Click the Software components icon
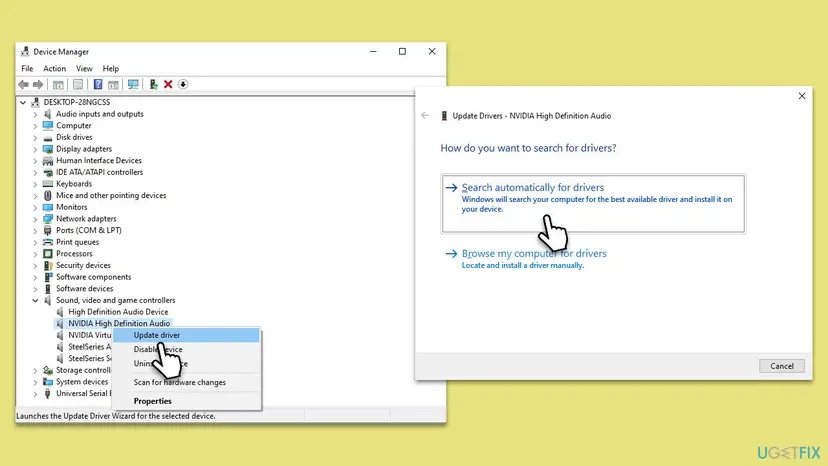The width and height of the screenshot is (828, 466). tap(48, 277)
